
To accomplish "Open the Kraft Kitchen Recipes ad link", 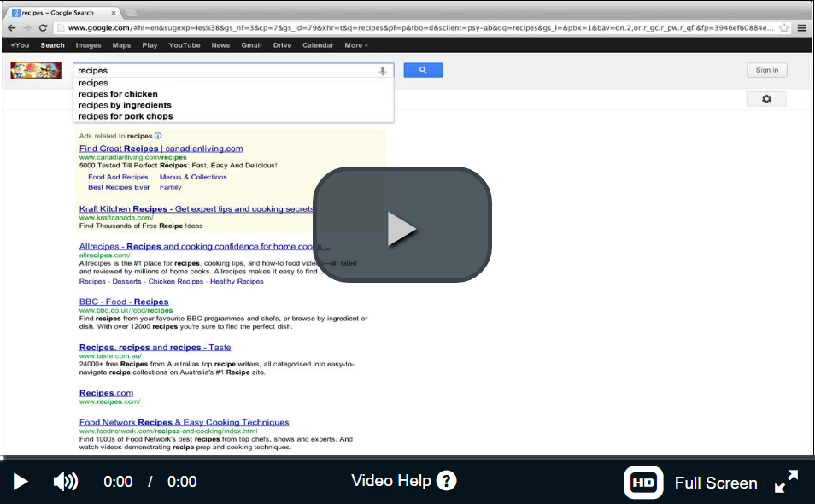I will point(196,209).
